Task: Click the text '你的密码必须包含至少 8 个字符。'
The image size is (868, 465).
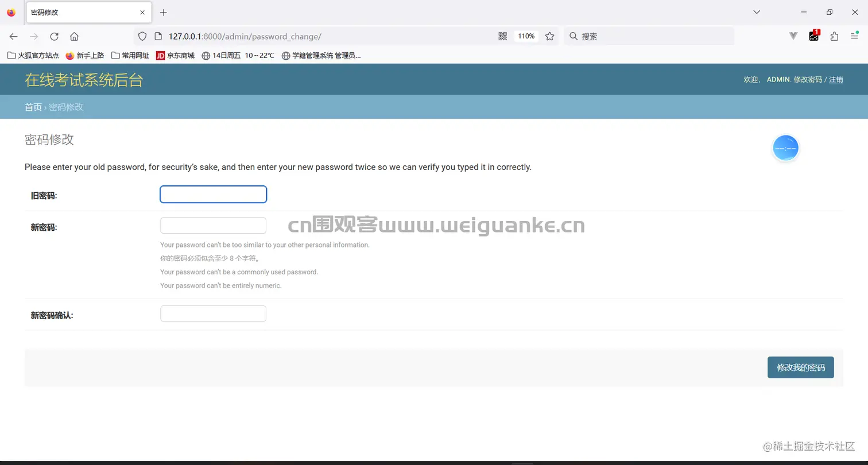Action: (x=210, y=258)
